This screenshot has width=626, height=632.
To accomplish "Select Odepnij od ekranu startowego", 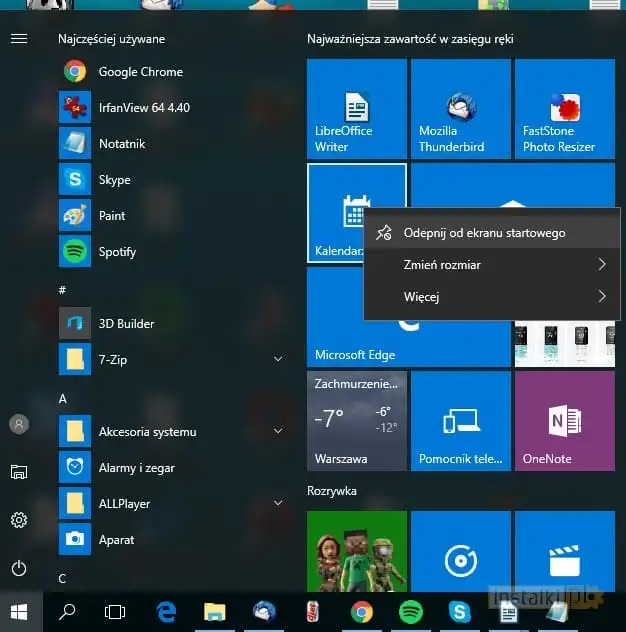I will [x=484, y=233].
